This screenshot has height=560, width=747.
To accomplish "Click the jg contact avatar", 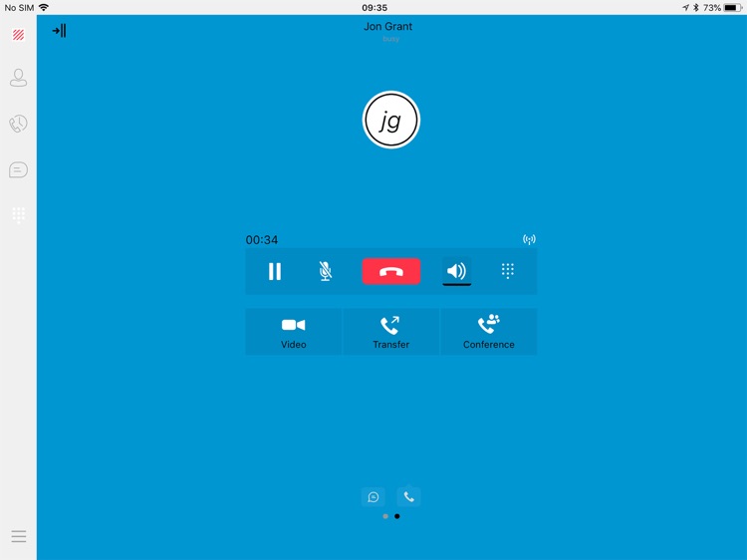I will coord(391,121).
